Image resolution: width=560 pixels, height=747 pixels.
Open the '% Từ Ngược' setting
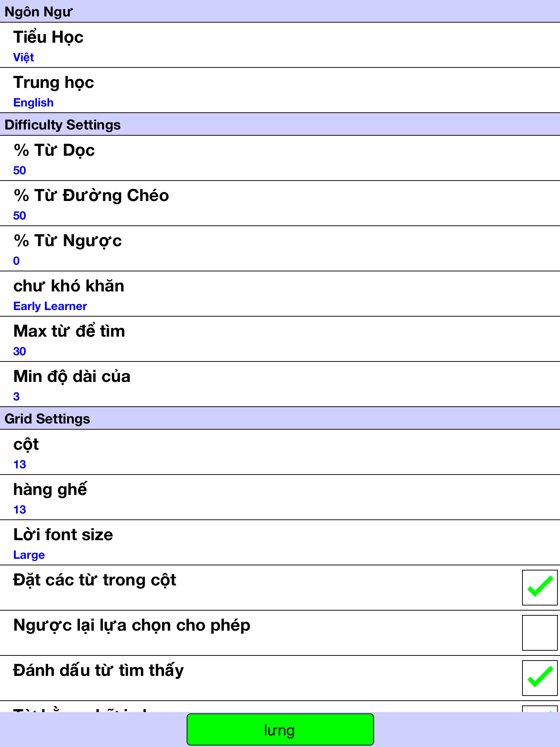click(x=280, y=248)
